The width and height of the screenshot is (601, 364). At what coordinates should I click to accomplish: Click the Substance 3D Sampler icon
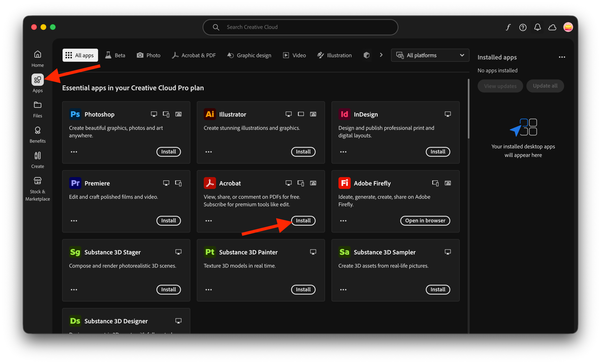click(x=344, y=252)
